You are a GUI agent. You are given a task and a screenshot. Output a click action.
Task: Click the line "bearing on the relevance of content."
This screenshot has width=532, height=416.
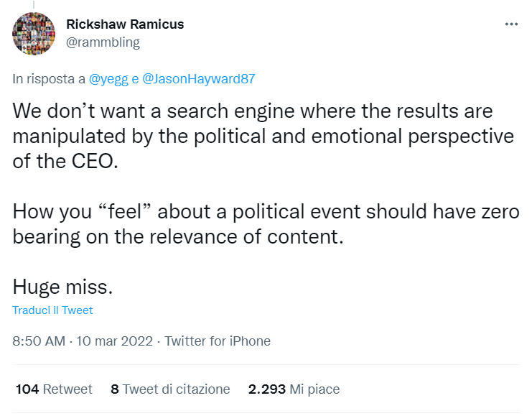[x=179, y=236]
